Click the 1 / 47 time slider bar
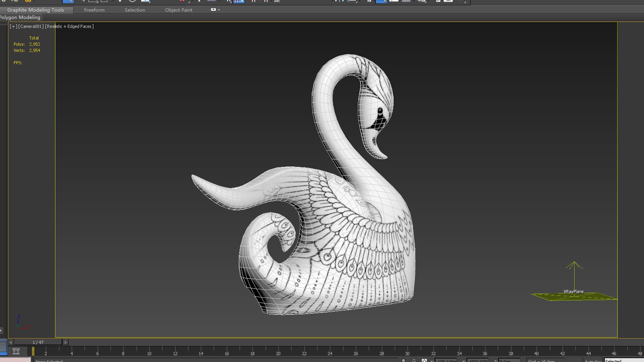 pos(38,342)
